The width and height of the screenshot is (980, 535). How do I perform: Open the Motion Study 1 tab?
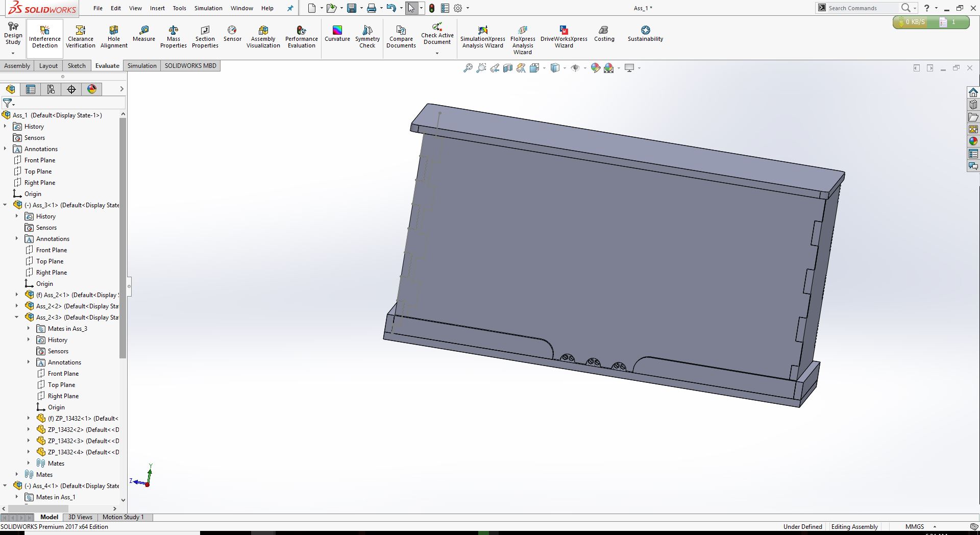click(123, 517)
